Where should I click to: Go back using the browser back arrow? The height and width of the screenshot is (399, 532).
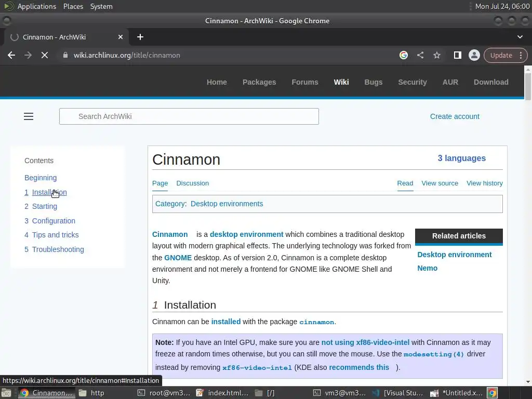click(11, 55)
